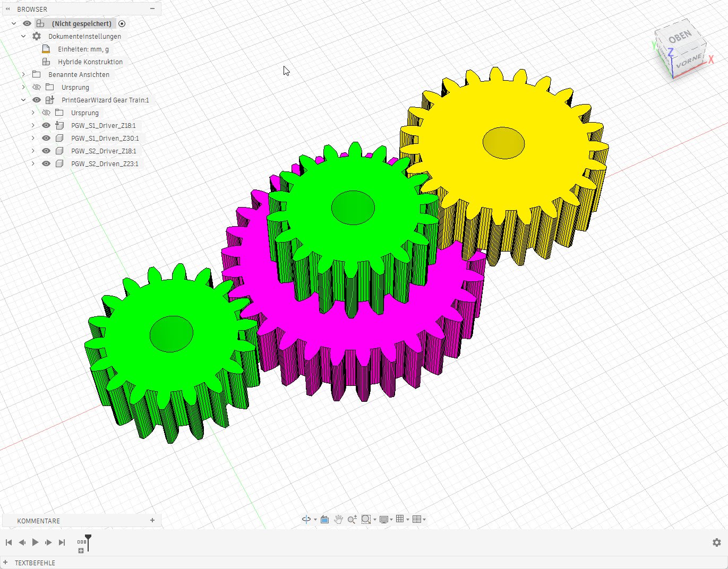The width and height of the screenshot is (728, 569).
Task: Expand Benannte Ansichten node
Action: click(23, 74)
